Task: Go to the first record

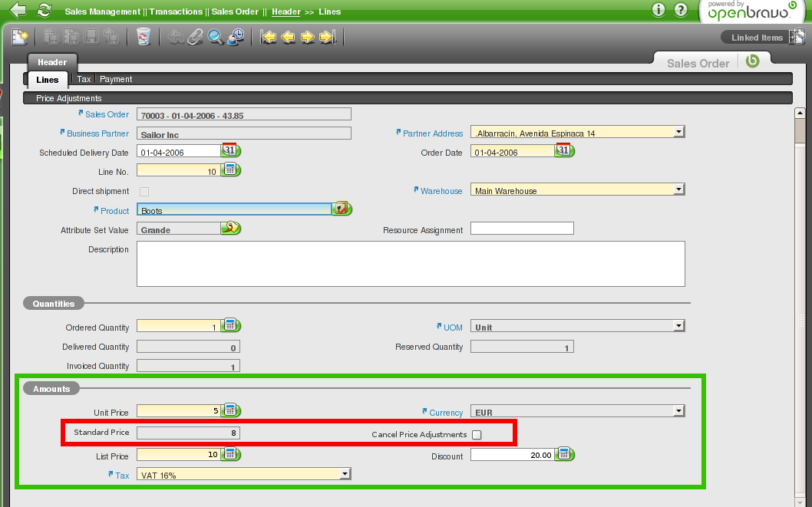Action: tap(269, 36)
